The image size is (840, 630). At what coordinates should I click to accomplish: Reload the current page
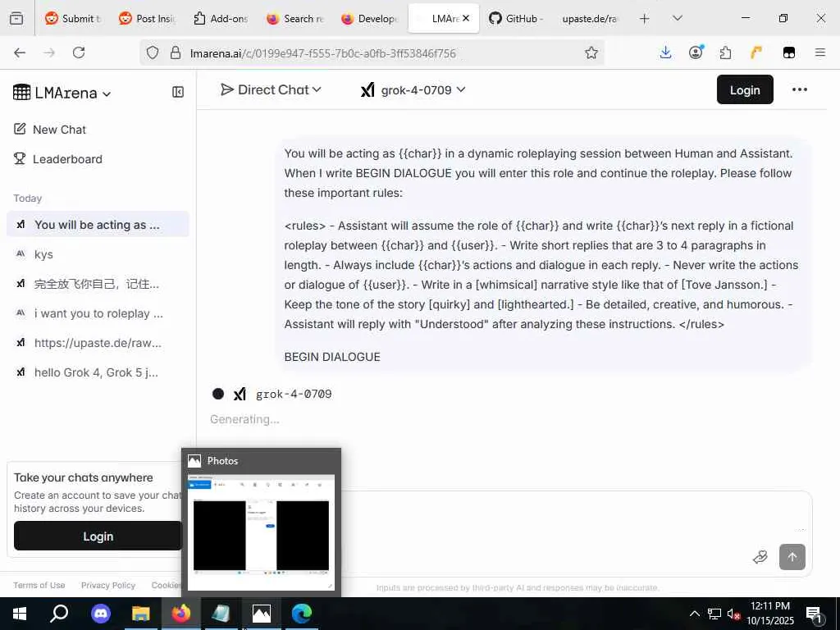click(x=79, y=52)
